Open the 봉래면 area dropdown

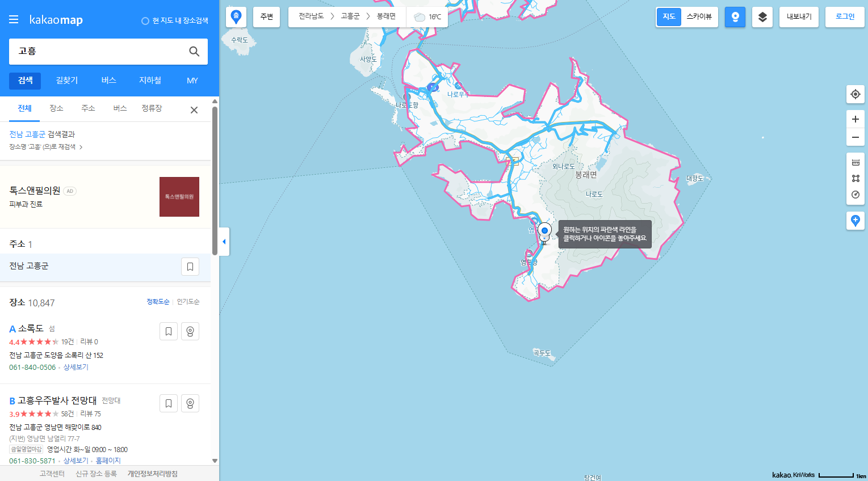pos(387,16)
